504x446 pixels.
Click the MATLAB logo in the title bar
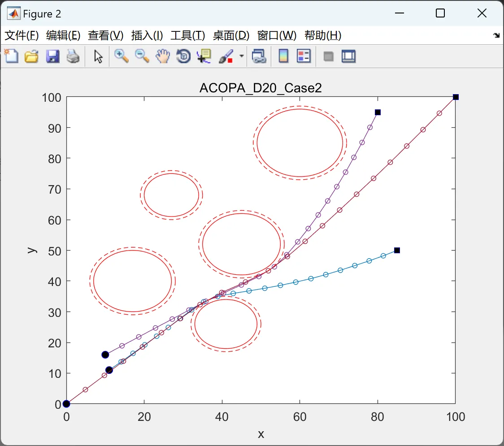click(x=14, y=13)
